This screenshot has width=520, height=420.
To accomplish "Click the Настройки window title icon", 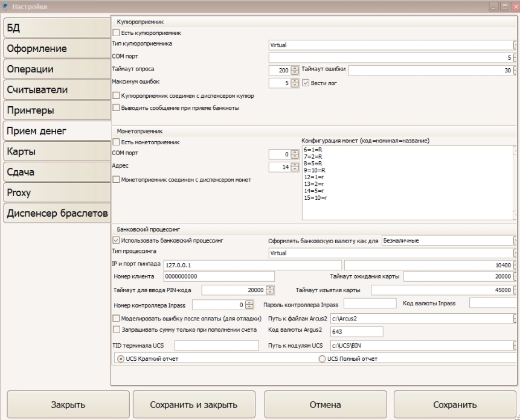I will [5, 6].
